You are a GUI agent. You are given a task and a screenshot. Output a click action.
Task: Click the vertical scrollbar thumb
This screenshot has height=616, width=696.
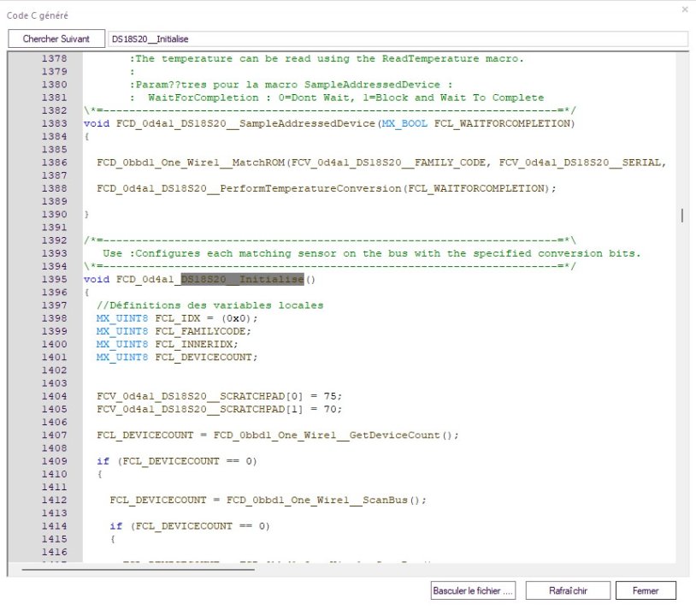tap(681, 215)
